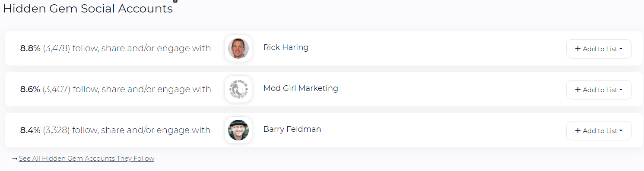This screenshot has height=171, width=644.
Task: Click the 8.6% engagement figure
Action: pos(30,89)
